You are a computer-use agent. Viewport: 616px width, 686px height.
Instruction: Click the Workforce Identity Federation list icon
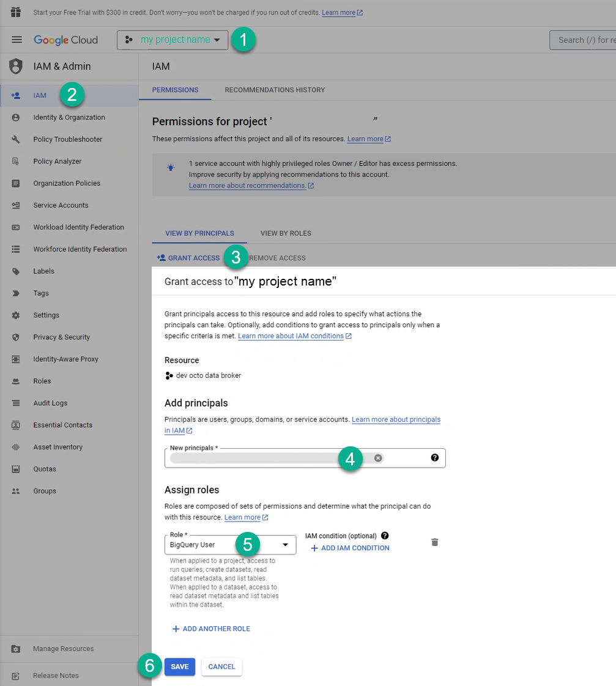(16, 249)
